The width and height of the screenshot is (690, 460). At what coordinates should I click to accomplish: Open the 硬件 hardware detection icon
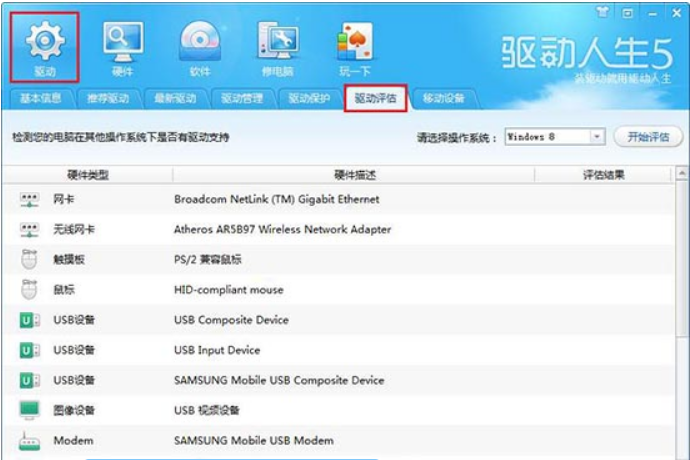click(x=123, y=48)
